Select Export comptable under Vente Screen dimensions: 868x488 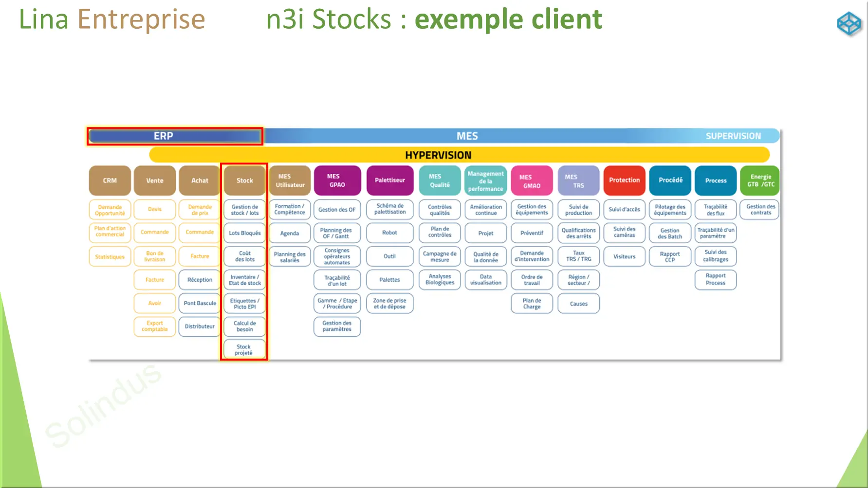coord(155,326)
